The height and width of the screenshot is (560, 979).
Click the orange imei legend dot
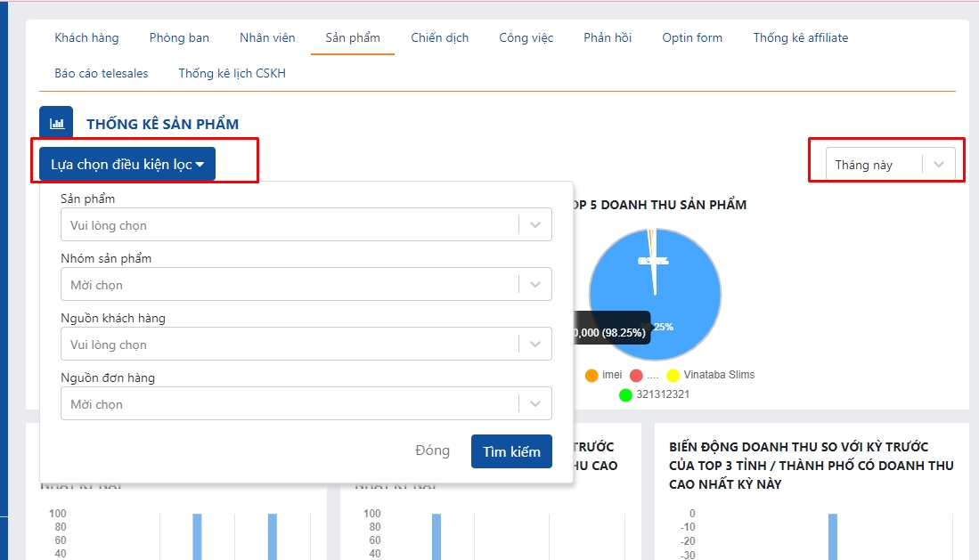[x=591, y=376]
